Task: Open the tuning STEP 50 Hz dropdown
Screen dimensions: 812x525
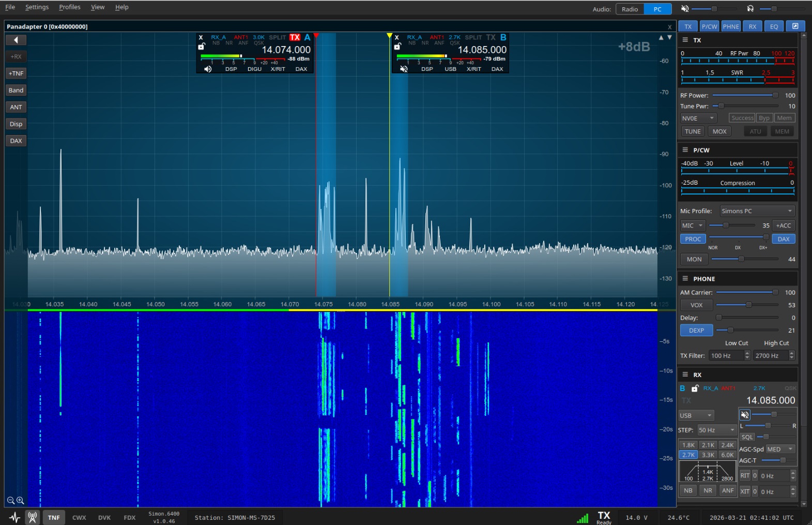Action: click(716, 430)
